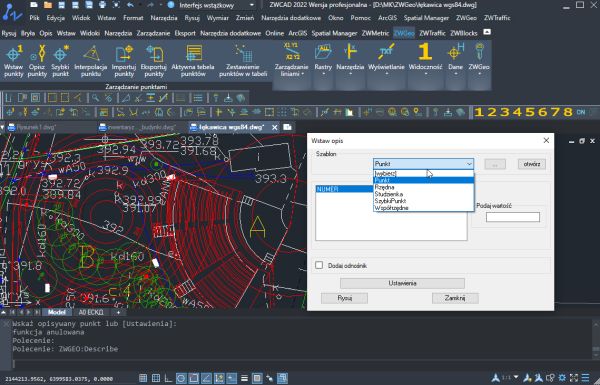
Task: Click the printer icon in the quick access bar
Action: click(x=102, y=5)
